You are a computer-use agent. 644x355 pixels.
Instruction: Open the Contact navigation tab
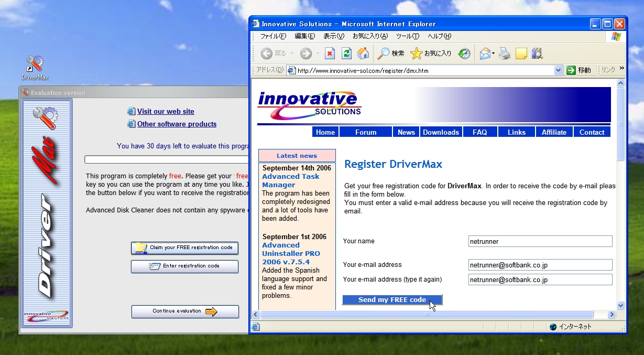click(x=592, y=132)
